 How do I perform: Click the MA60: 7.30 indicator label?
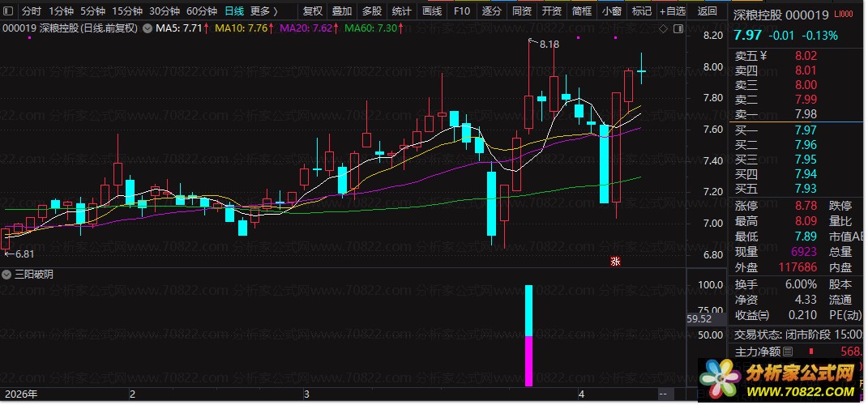pyautogui.click(x=371, y=28)
